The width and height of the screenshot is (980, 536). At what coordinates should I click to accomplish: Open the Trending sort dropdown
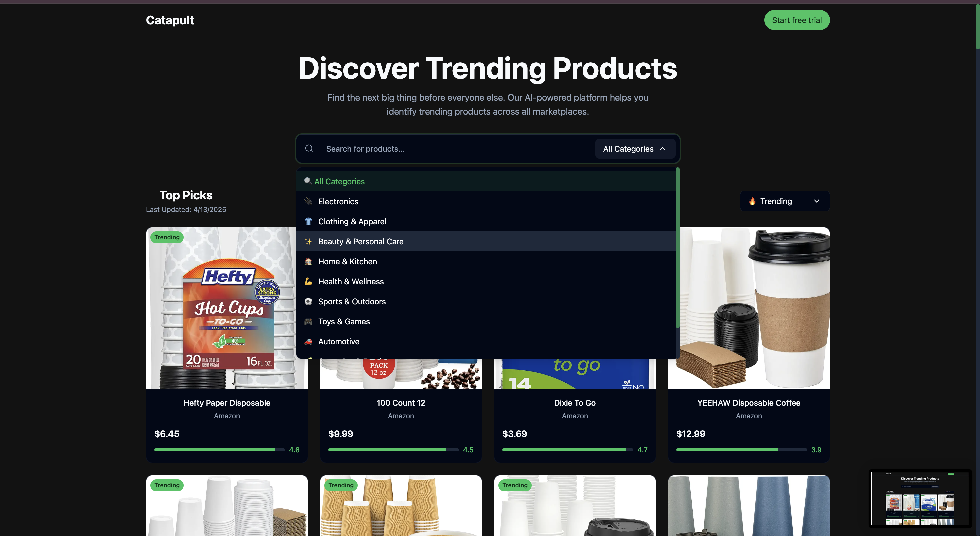pos(784,201)
